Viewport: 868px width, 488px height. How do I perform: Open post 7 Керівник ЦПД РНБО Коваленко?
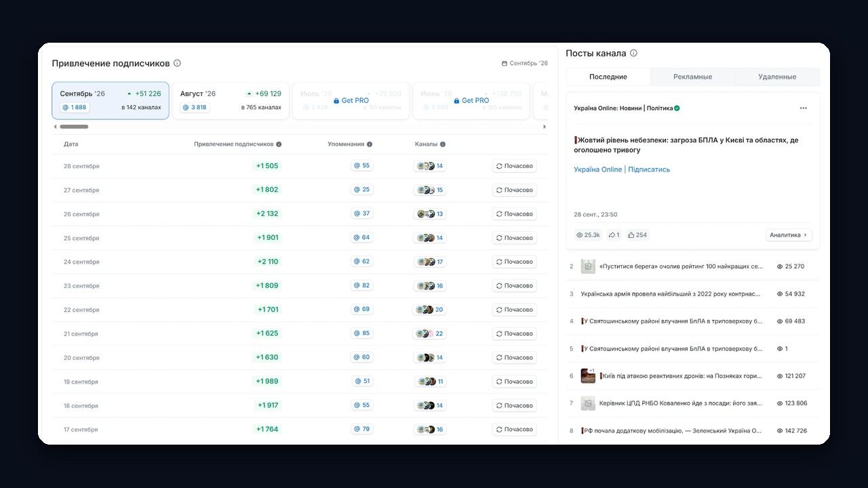tap(692, 403)
